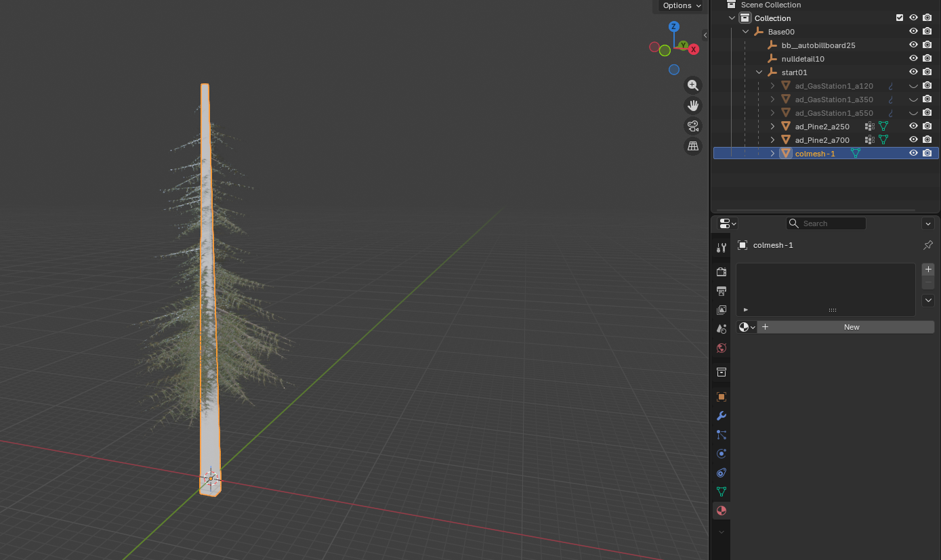Show the viewport sidebar with the arrow tab
The height and width of the screenshot is (560, 941).
point(705,35)
